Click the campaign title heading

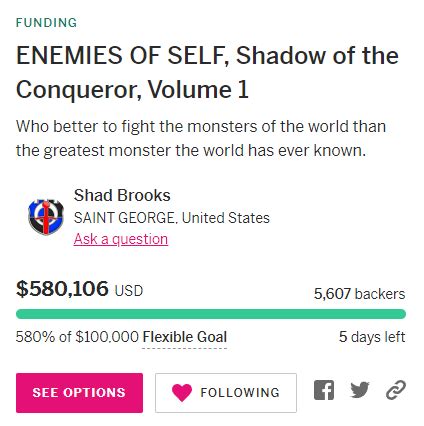pos(207,72)
